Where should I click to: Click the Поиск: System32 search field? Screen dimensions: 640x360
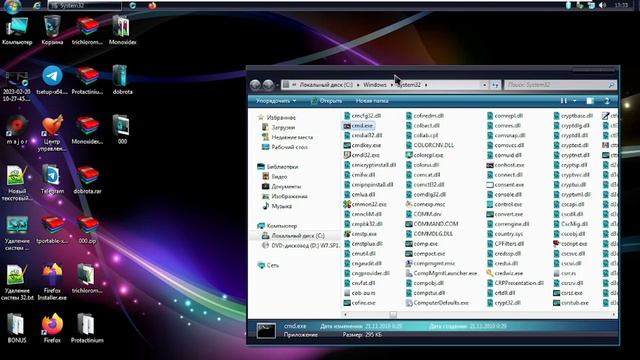[560, 85]
